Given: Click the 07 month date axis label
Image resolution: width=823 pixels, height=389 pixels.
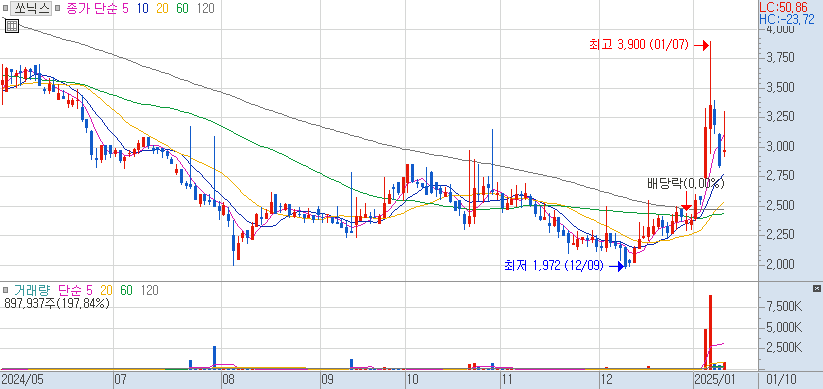Looking at the screenshot, I should click(122, 379).
